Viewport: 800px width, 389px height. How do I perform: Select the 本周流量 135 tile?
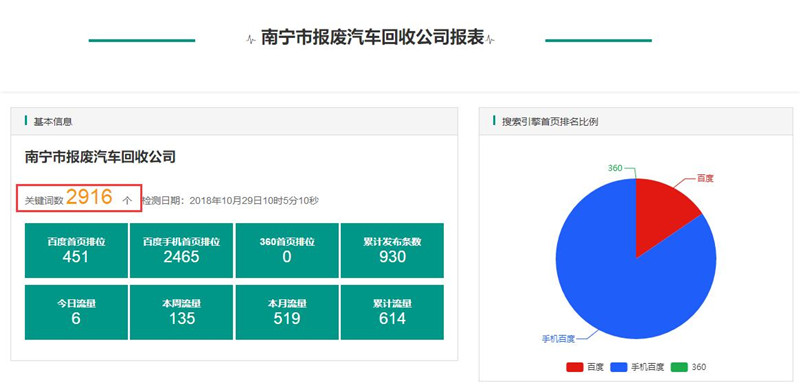coord(181,312)
